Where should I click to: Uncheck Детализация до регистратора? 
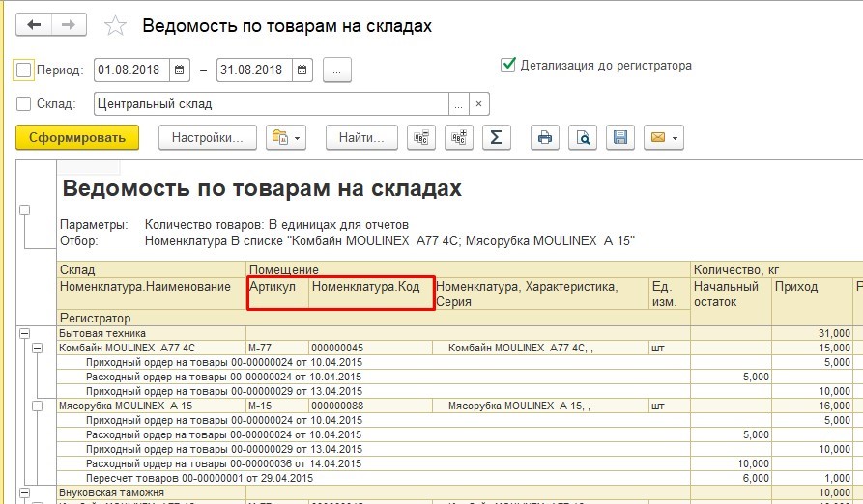click(x=508, y=65)
